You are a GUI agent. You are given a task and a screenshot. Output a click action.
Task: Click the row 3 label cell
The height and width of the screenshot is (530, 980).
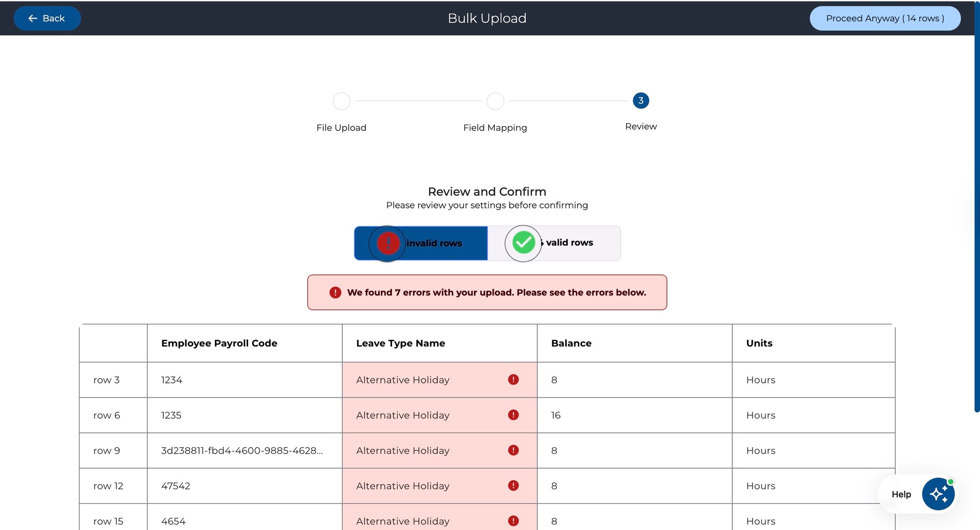coord(114,380)
